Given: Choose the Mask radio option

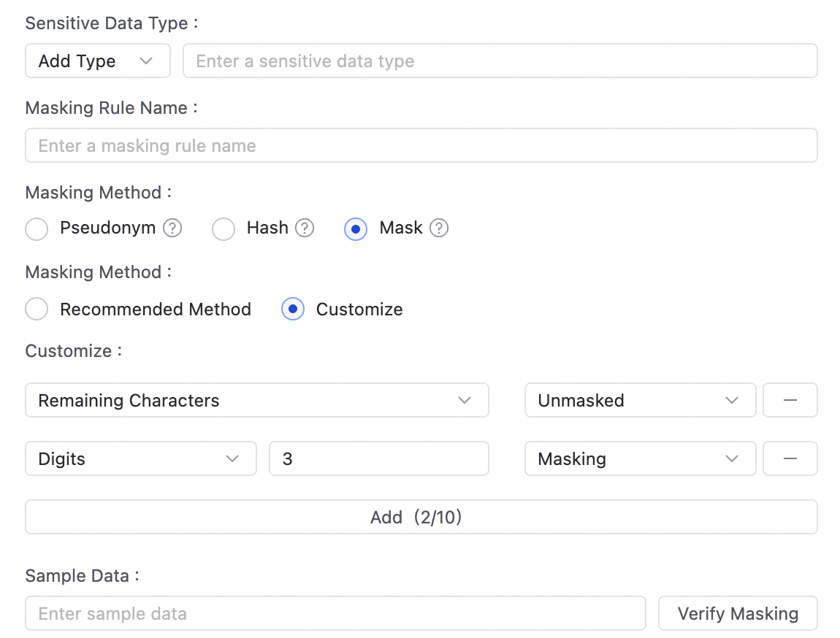Looking at the screenshot, I should click(356, 228).
